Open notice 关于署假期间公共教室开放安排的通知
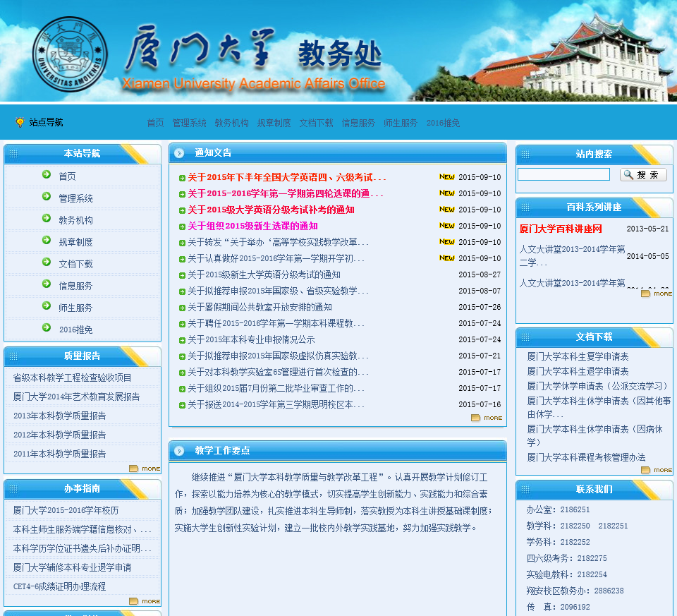Screen dimensions: 677x616 coord(260,307)
